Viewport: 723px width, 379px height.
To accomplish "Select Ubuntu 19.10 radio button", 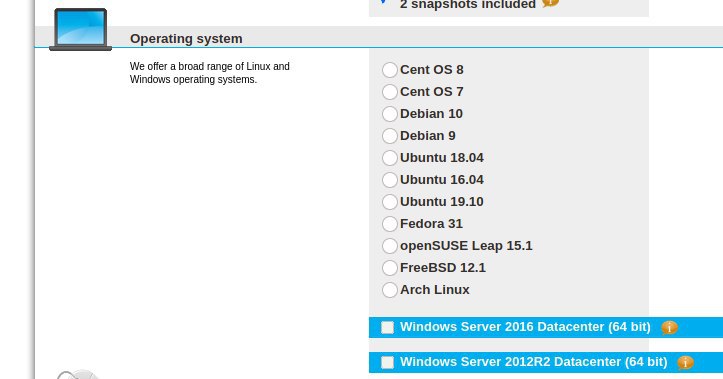I will [x=390, y=202].
